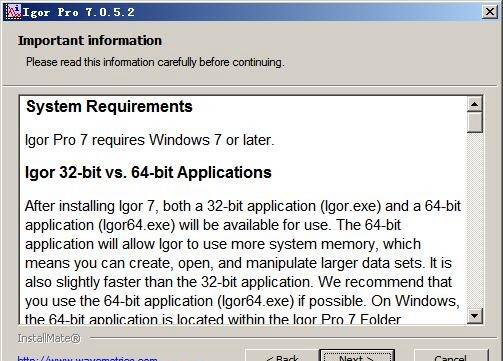The width and height of the screenshot is (503, 361).
Task: Close the Igor Pro installer window
Action: point(490,12)
